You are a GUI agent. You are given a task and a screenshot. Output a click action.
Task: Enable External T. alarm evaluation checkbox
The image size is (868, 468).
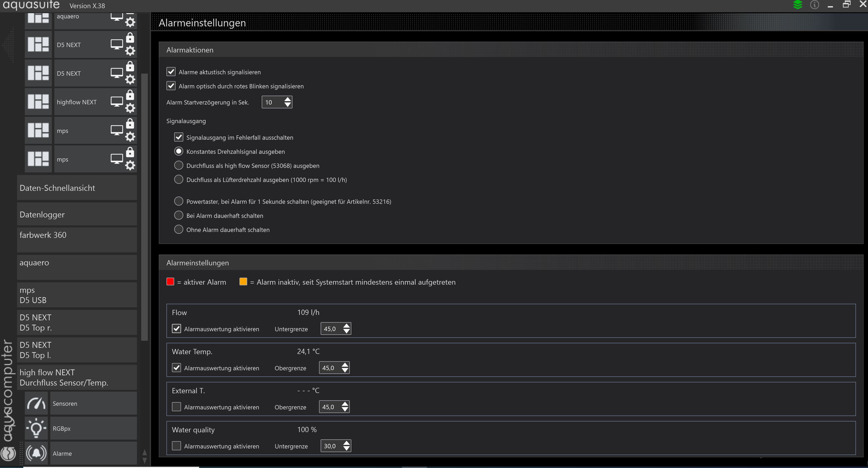176,407
